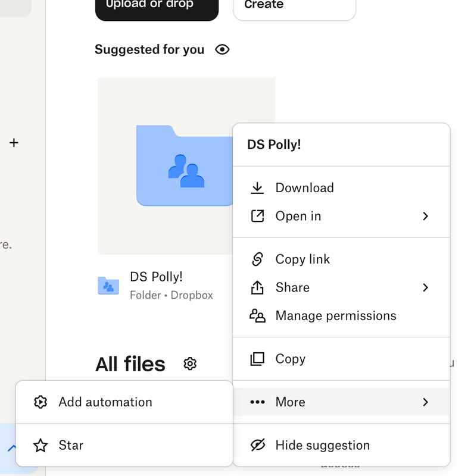The width and height of the screenshot is (471, 476).
Task: Expand the Open in submenu chevron
Action: (x=425, y=216)
